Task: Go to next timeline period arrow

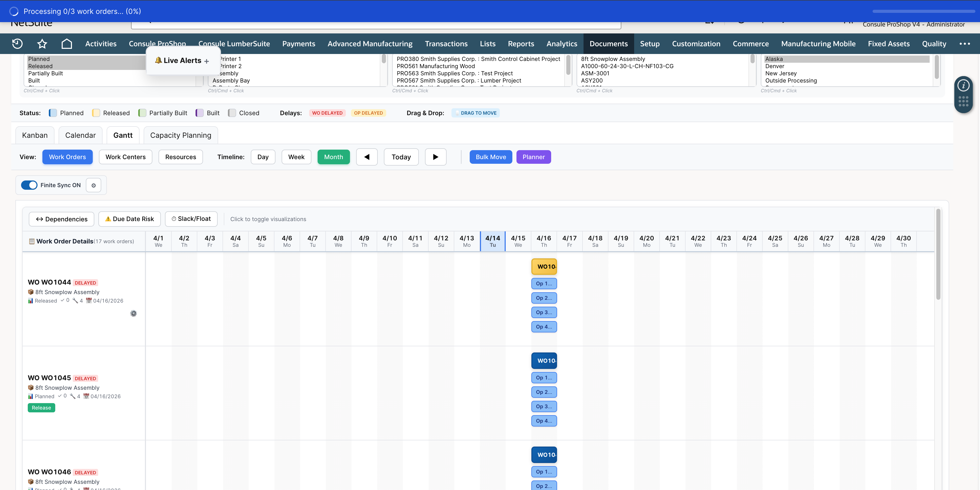Action: 436,157
